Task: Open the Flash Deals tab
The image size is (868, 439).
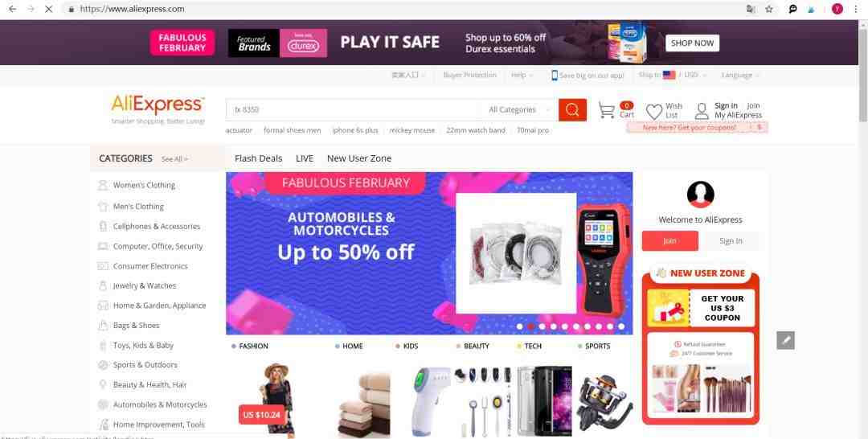Action: [259, 158]
